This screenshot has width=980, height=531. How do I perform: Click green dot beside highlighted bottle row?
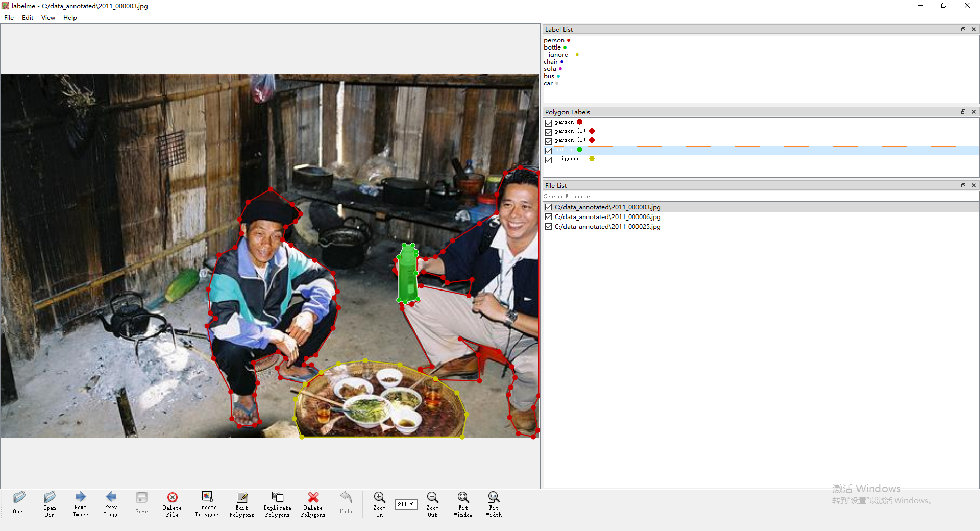point(579,150)
